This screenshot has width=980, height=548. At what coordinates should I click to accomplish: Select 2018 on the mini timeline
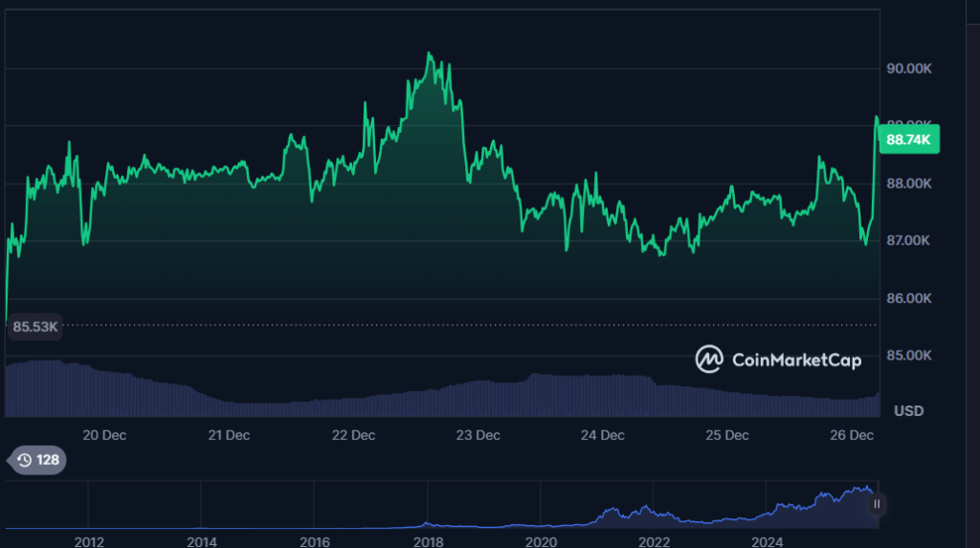(428, 541)
